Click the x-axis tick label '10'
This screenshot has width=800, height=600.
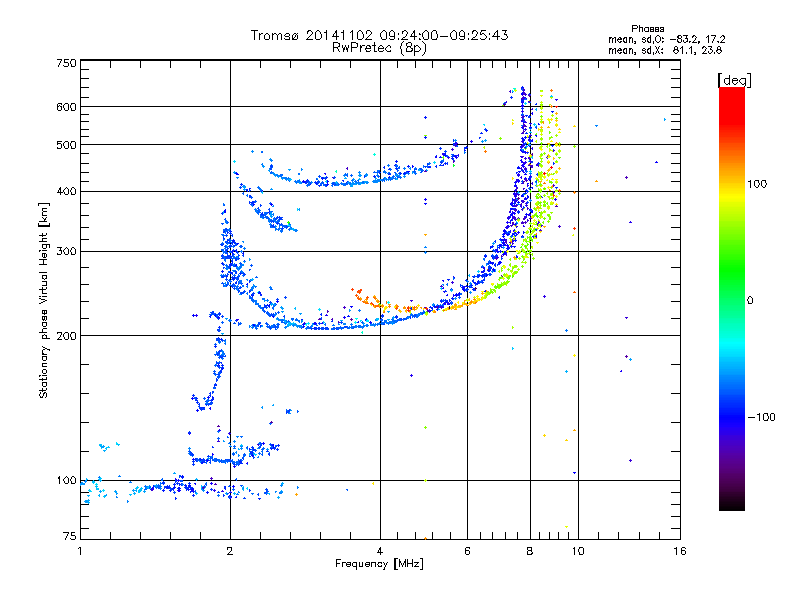coord(578,551)
